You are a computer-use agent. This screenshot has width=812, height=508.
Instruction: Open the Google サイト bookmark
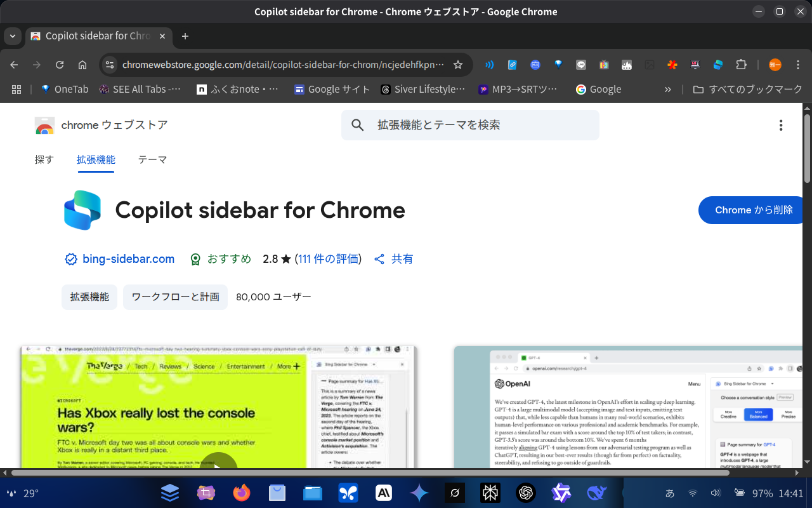[332, 90]
